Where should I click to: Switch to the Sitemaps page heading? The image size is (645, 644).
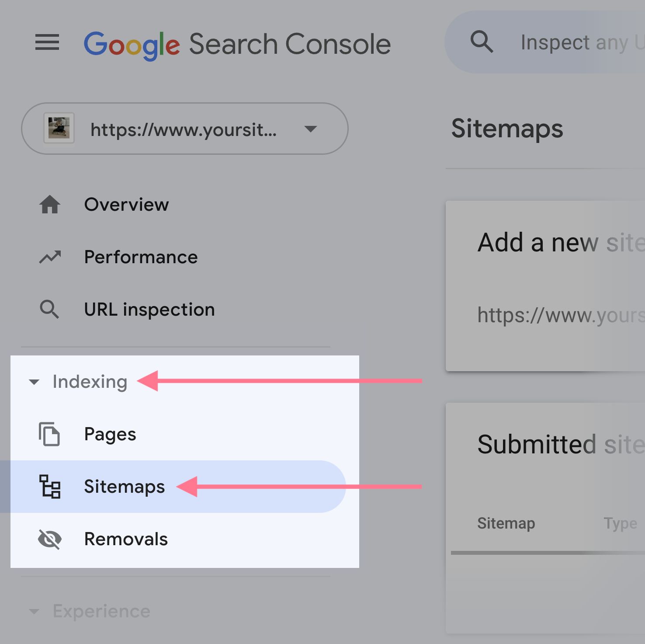[x=507, y=129]
